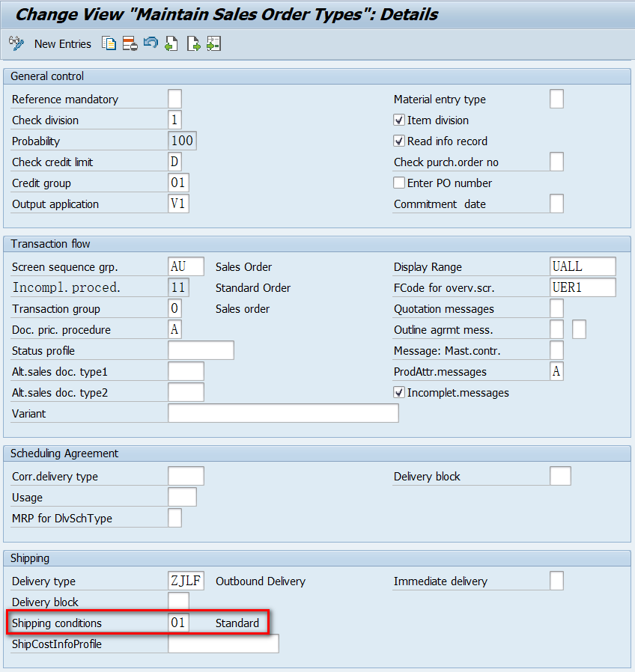Click the Undo changes icon
635x672 pixels.
[150, 43]
